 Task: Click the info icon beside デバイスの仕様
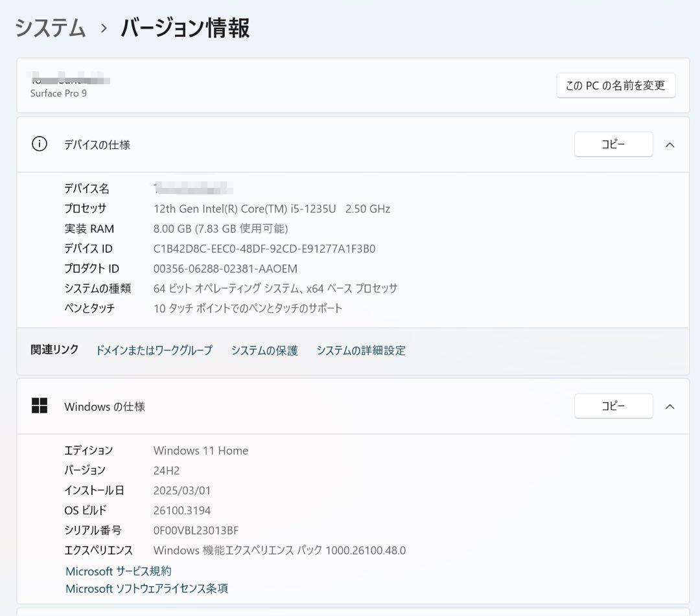39,144
